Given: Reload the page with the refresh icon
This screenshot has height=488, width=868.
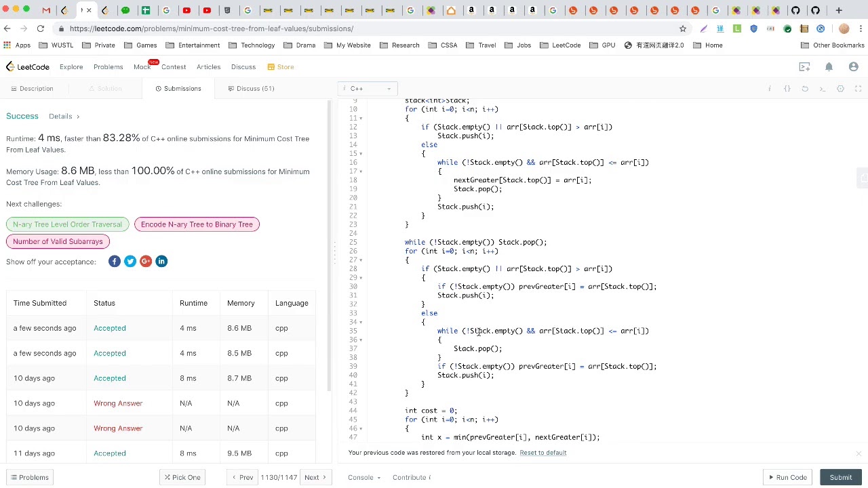Looking at the screenshot, I should tap(41, 28).
